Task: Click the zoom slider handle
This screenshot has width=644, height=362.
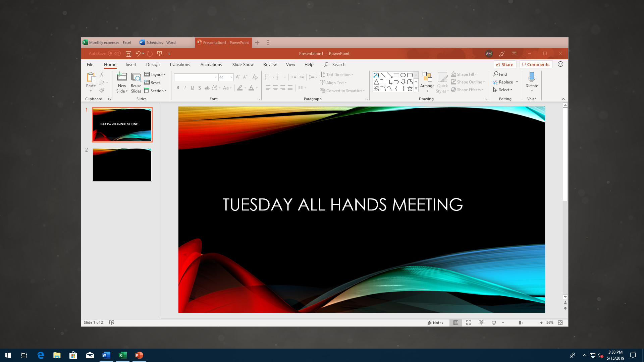Action: (x=520, y=322)
